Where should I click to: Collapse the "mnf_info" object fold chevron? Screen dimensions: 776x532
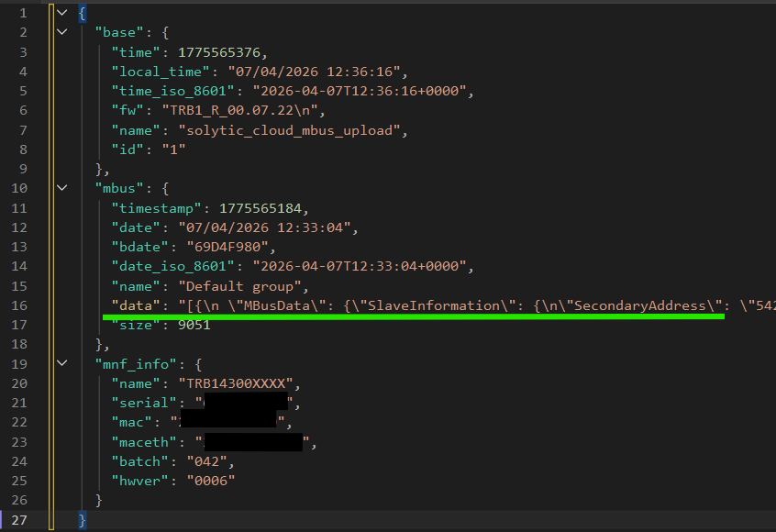61,363
